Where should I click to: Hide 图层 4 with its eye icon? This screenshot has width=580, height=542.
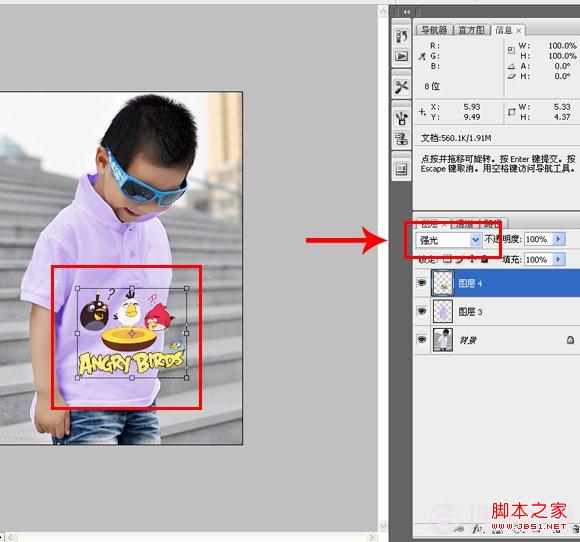422,283
